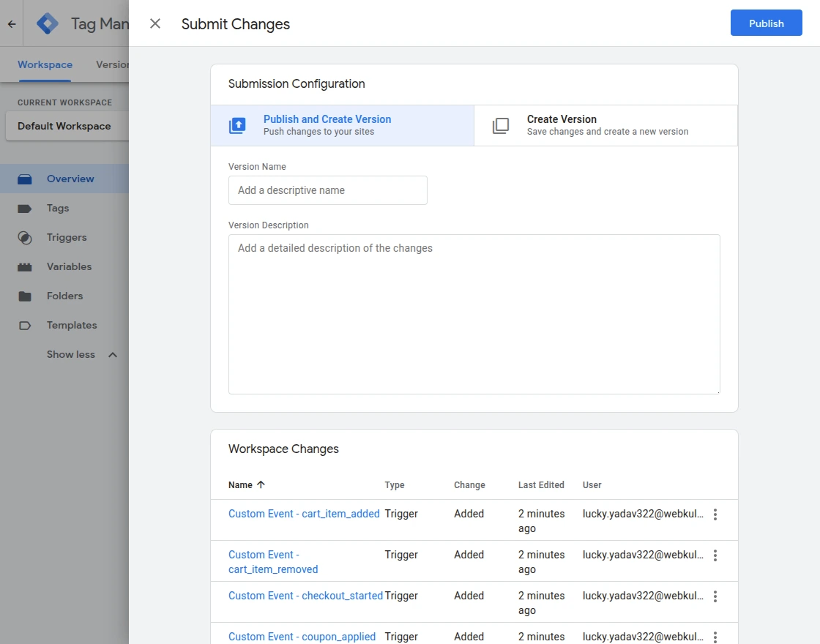
Task: Sort by the Last Edited column
Action: click(x=541, y=485)
